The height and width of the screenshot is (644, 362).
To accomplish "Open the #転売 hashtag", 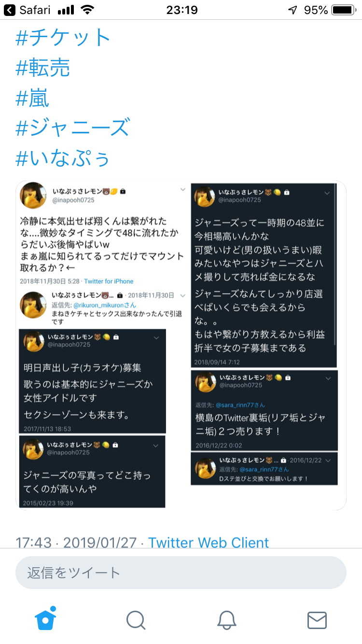I will [x=43, y=68].
